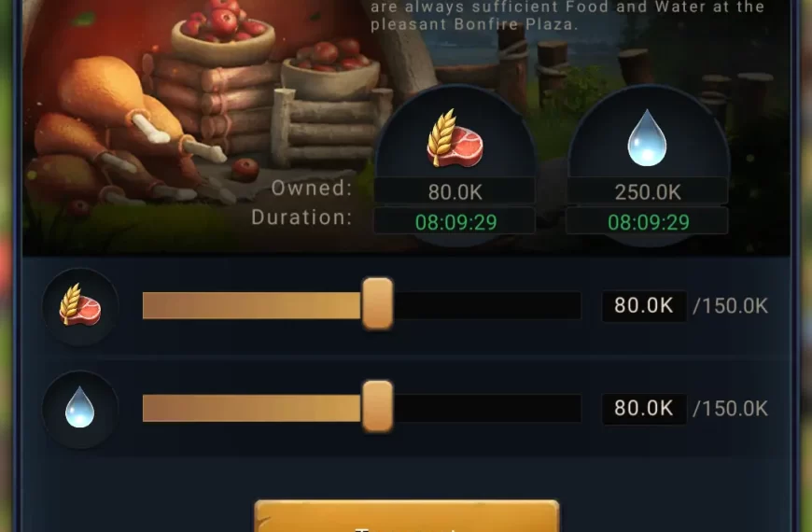The height and width of the screenshot is (532, 812).
Task: Tap the orange button at the bottom
Action: [x=407, y=516]
